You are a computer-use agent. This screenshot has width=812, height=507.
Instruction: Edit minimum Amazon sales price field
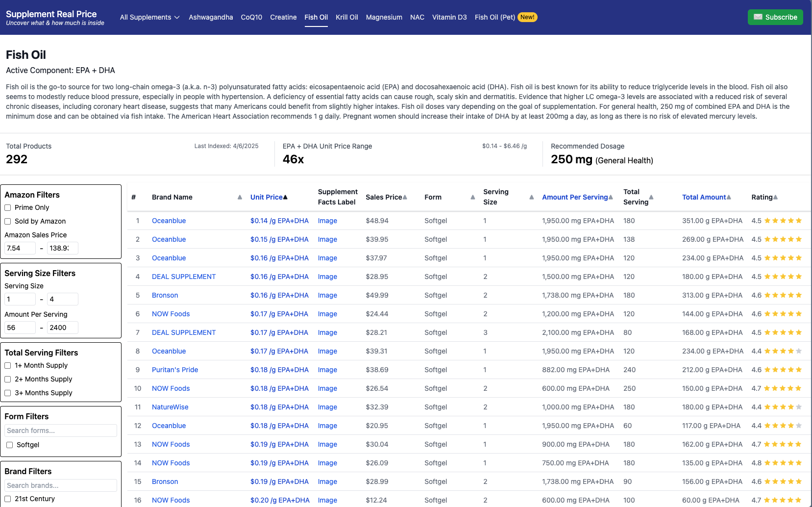20,248
